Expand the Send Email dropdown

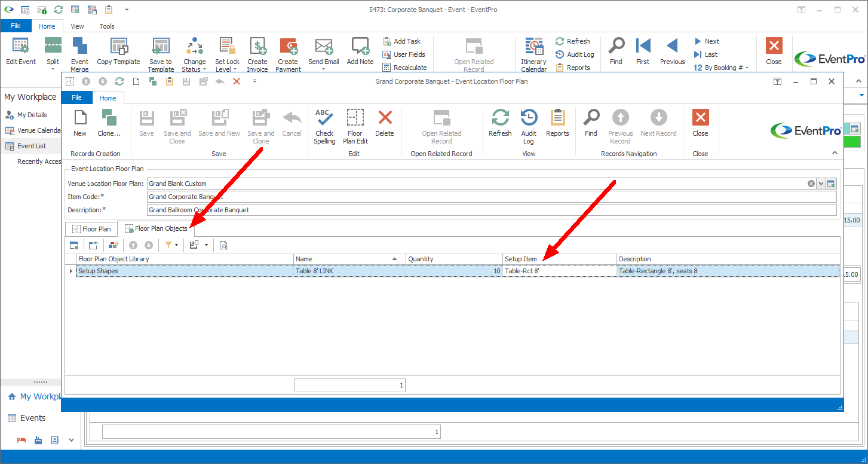pyautogui.click(x=323, y=69)
